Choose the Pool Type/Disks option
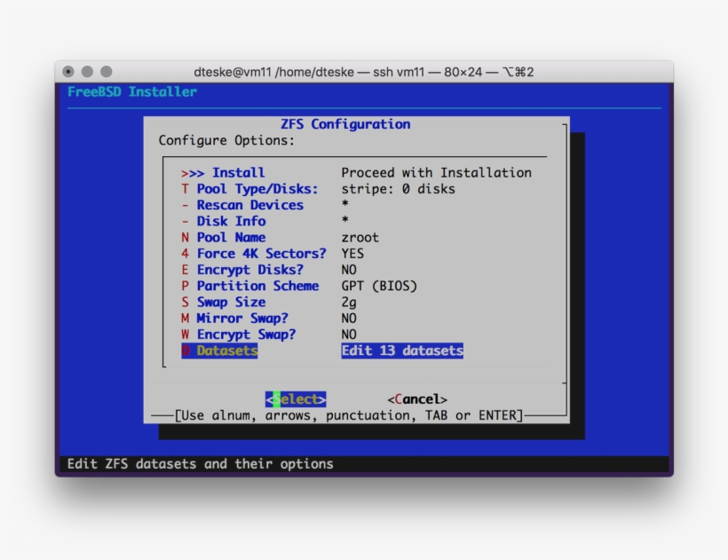728x560 pixels. point(257,189)
